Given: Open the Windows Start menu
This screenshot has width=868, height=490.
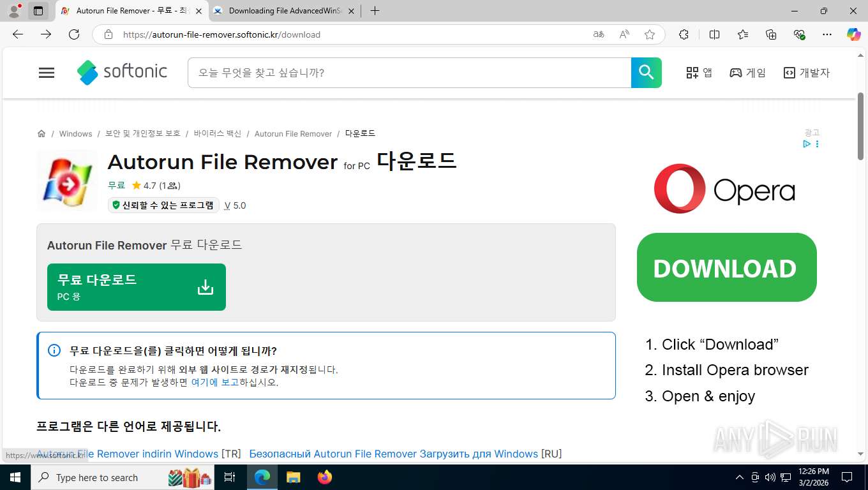Looking at the screenshot, I should tap(15, 477).
